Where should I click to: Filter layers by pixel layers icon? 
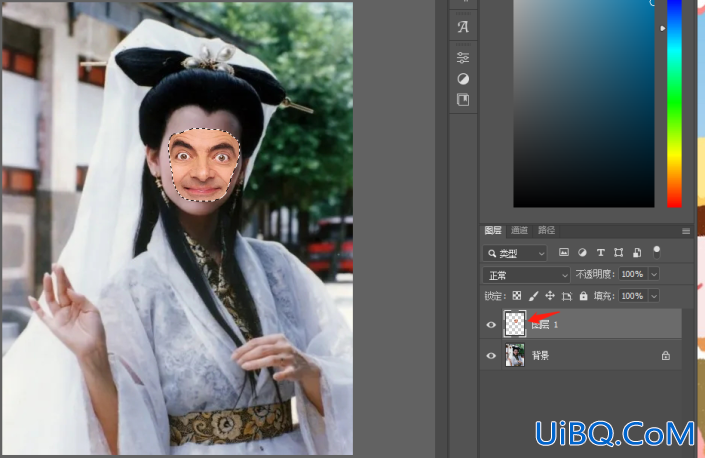point(564,253)
